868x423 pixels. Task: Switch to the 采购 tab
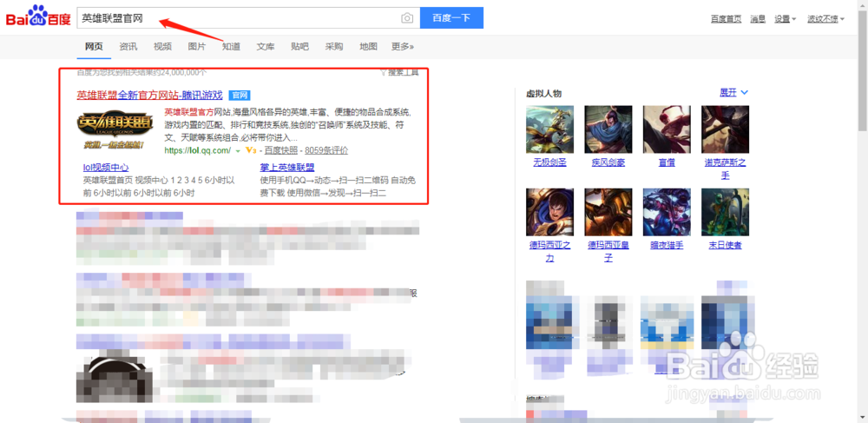(334, 47)
